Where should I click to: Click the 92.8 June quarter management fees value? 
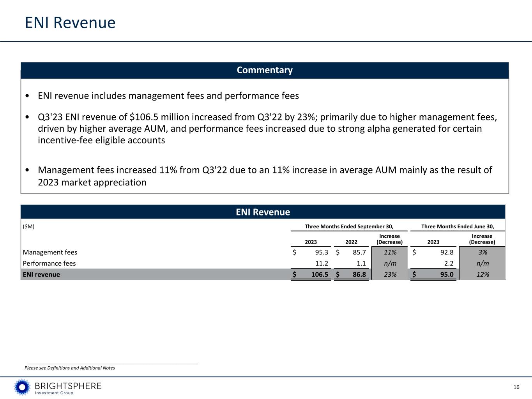[446, 252]
